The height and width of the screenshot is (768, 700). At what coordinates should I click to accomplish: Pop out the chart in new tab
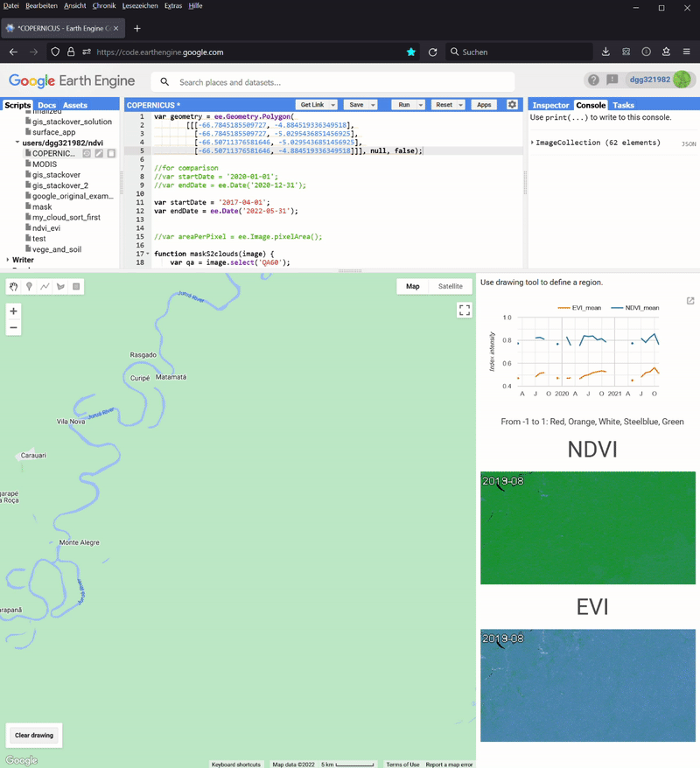[690, 301]
